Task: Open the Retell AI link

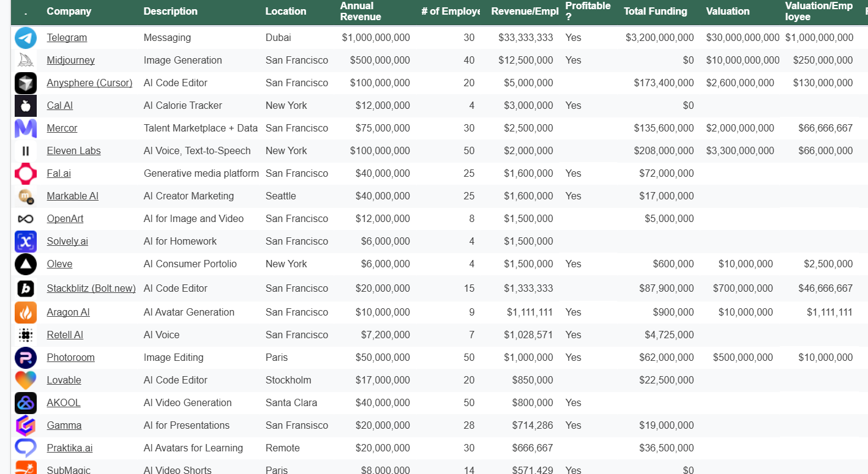Action: click(65, 335)
